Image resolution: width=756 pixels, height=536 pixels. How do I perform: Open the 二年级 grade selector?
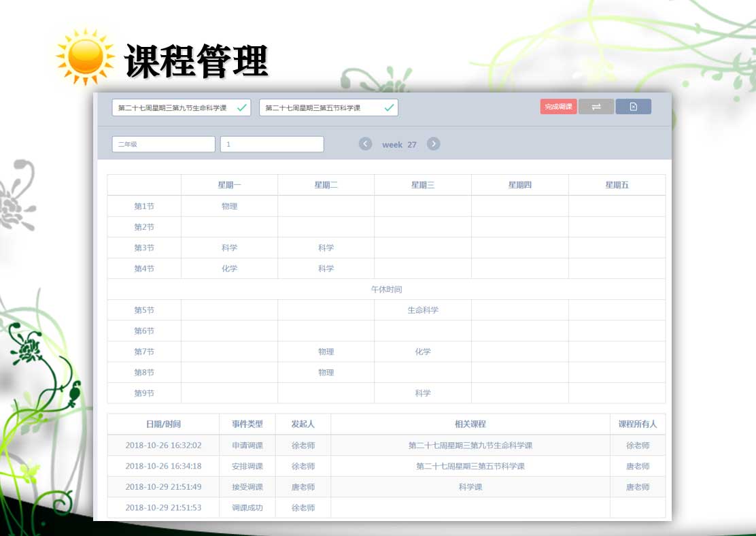163,144
